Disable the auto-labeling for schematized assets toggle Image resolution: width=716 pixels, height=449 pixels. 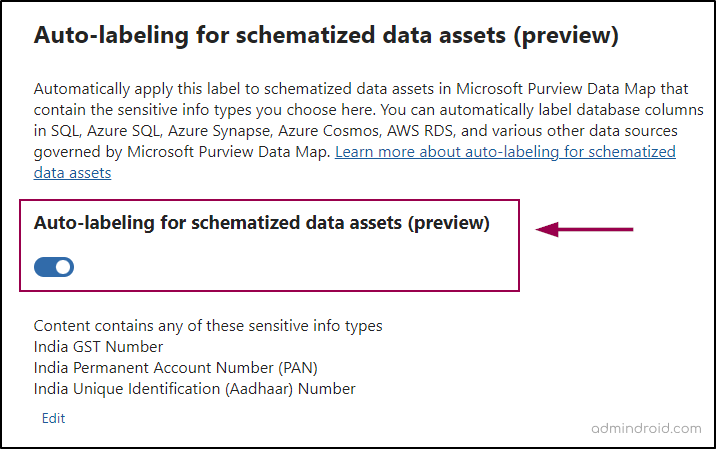[54, 267]
